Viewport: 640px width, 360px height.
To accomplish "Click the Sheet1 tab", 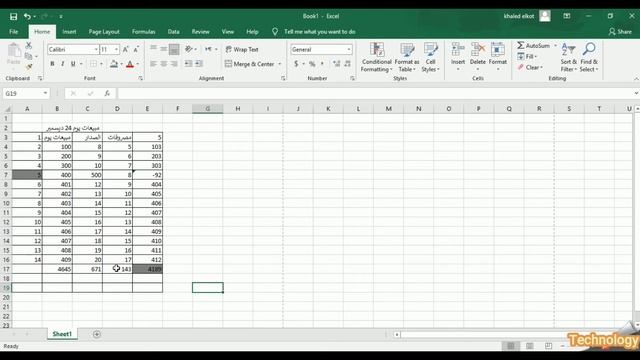I will point(62,334).
